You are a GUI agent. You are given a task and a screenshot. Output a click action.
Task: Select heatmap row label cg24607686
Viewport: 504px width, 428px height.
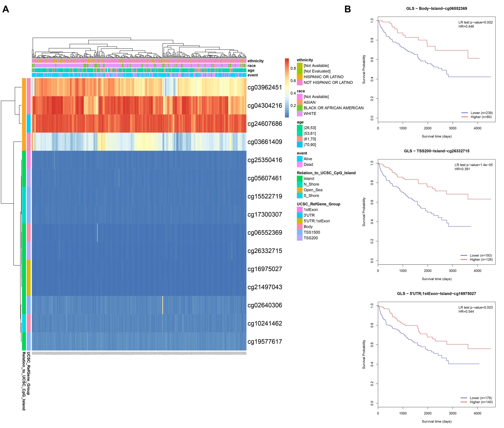click(x=265, y=124)
